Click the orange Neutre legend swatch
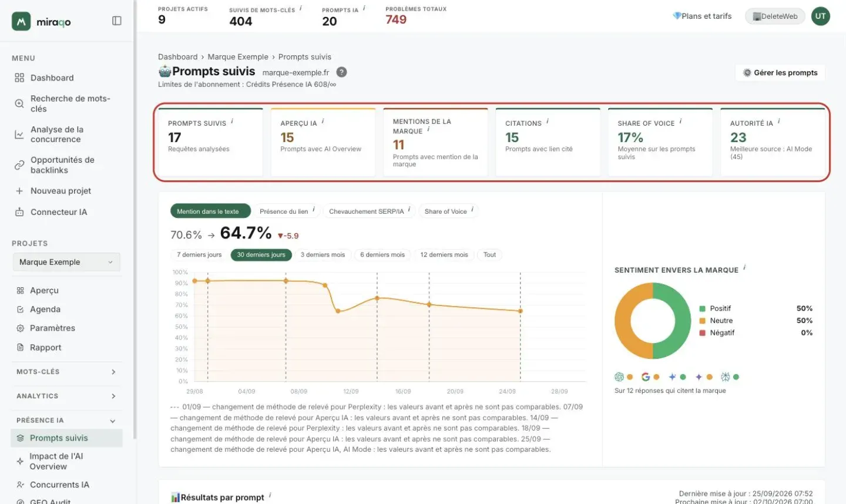 point(702,321)
